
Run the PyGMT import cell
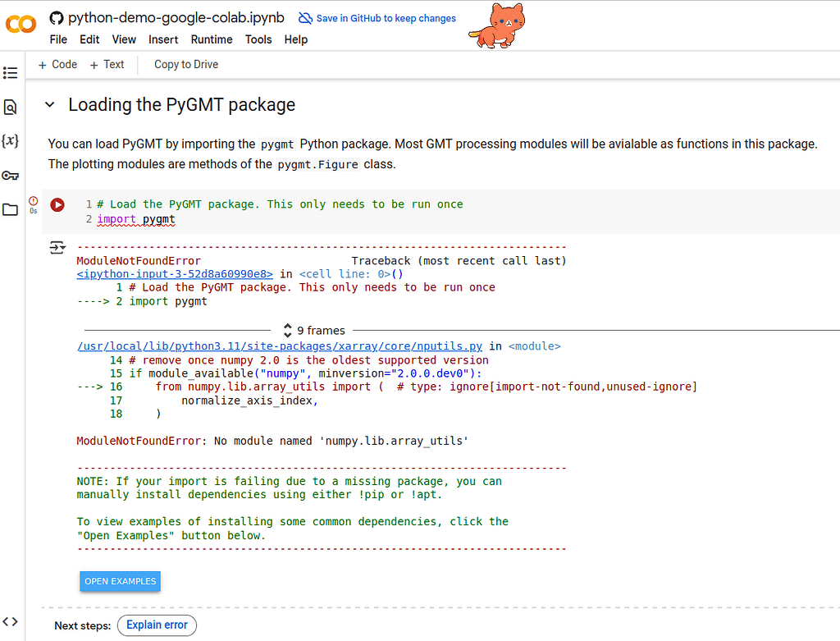pyautogui.click(x=57, y=204)
